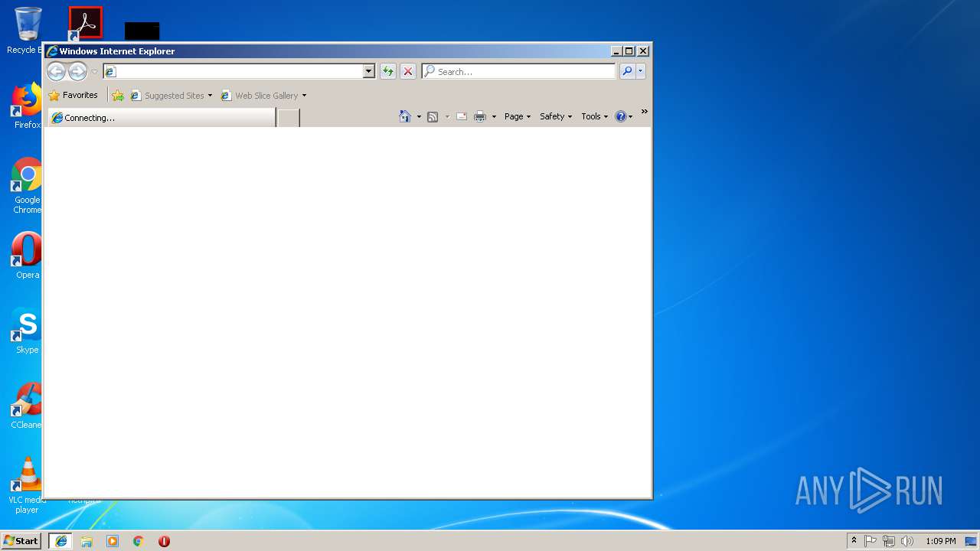Open Action Center flag icon
This screenshot has width=980, height=551.
(871, 541)
